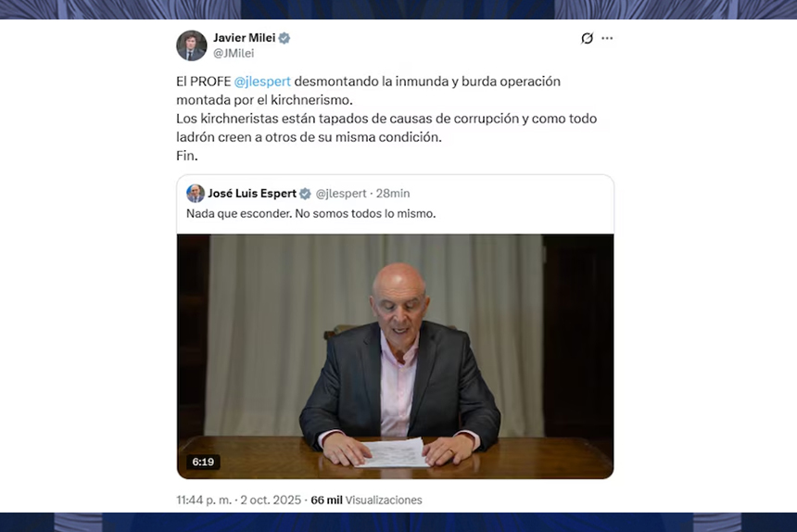The height and width of the screenshot is (532, 797).
Task: Play the Espert video thumbnail
Action: click(x=395, y=356)
